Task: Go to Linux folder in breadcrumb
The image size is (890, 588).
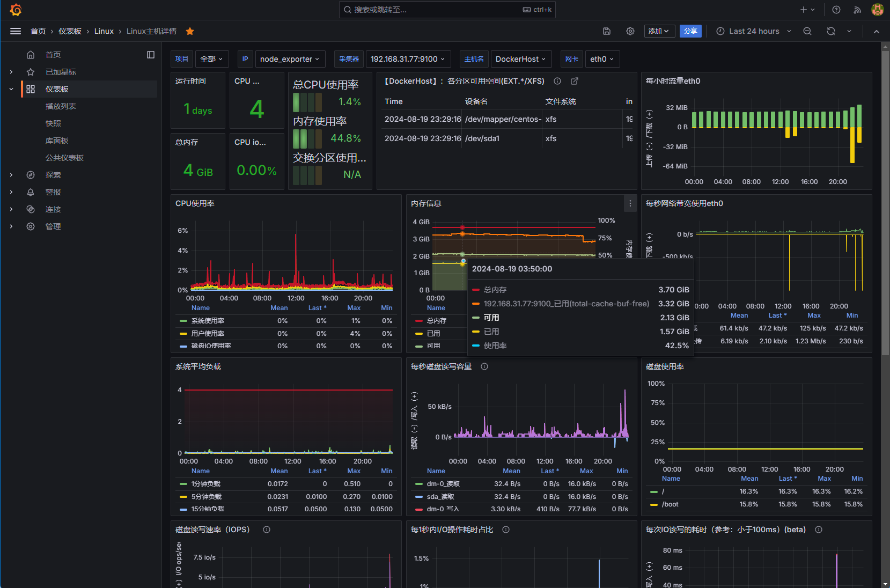Action: pyautogui.click(x=104, y=31)
